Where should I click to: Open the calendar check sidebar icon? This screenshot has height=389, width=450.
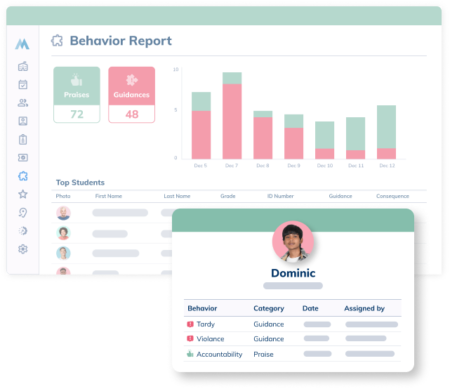click(23, 84)
